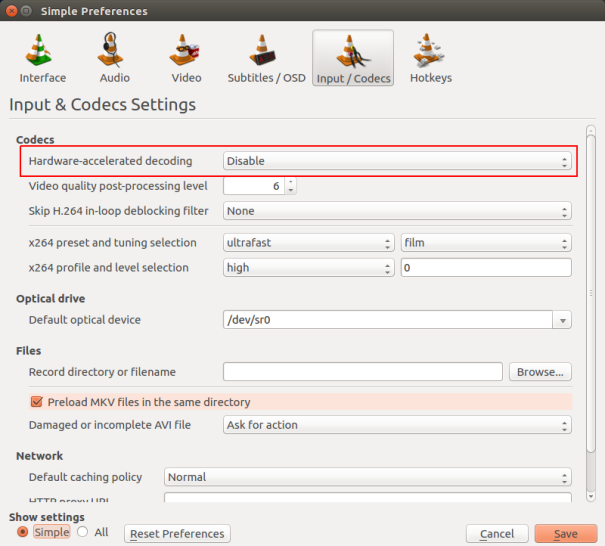Click 'Default optical device' label
This screenshot has width=605, height=546.
point(85,320)
